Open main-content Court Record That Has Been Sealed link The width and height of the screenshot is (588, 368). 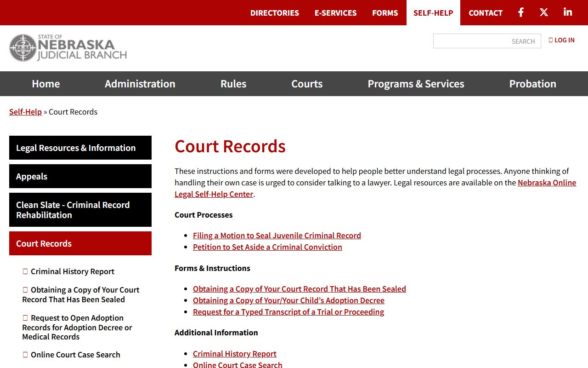tap(300, 289)
